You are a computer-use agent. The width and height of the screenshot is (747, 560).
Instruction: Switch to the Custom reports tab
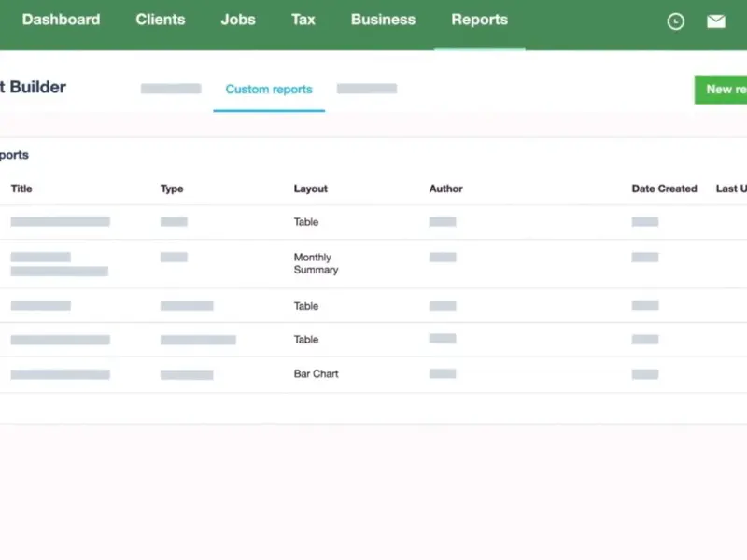tap(269, 90)
